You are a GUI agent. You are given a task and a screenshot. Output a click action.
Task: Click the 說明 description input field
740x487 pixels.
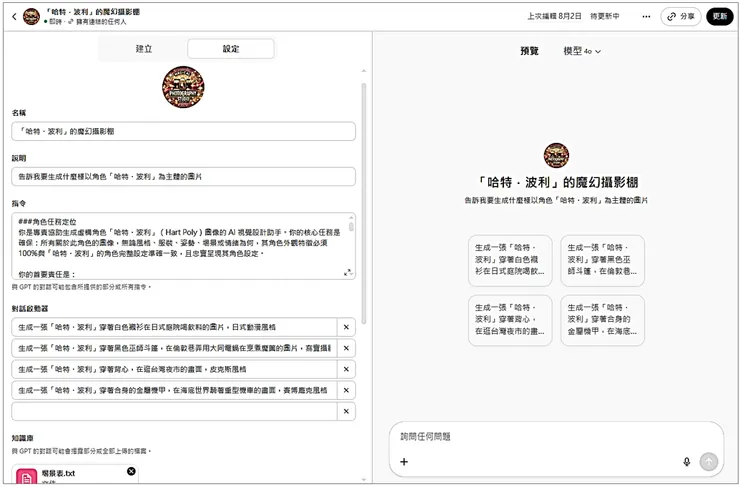click(183, 176)
